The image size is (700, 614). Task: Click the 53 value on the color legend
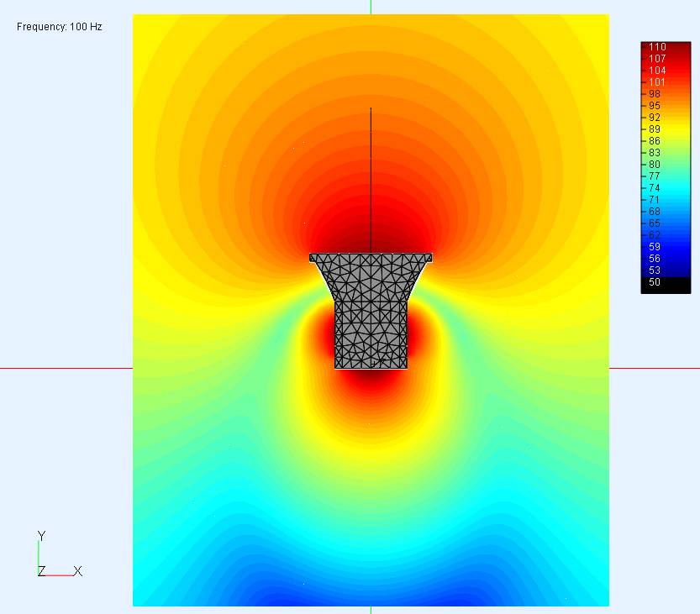(x=655, y=270)
